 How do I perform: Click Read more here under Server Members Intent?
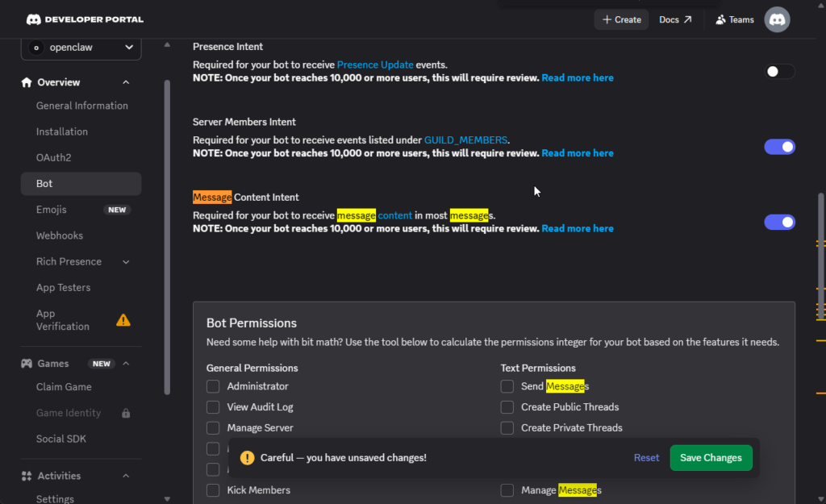point(578,153)
